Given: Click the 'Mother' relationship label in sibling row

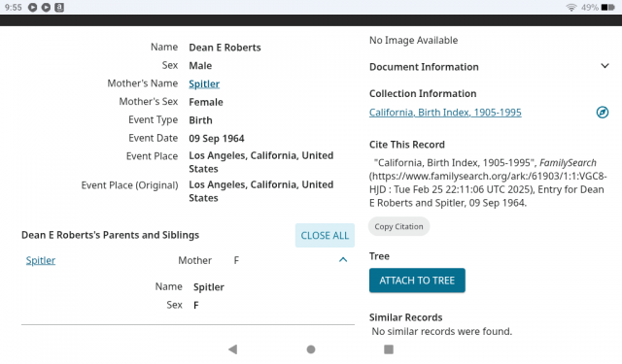Looking at the screenshot, I should [194, 260].
